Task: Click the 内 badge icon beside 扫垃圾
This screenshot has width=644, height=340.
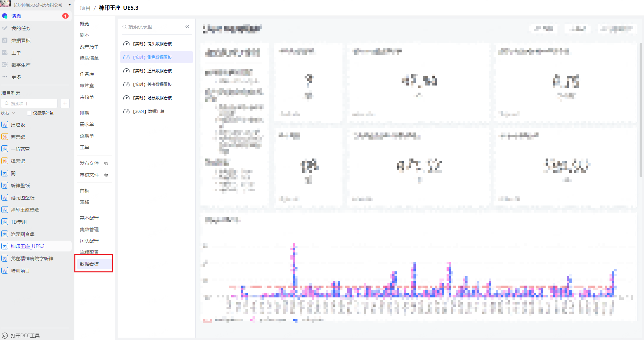Action: [5, 125]
